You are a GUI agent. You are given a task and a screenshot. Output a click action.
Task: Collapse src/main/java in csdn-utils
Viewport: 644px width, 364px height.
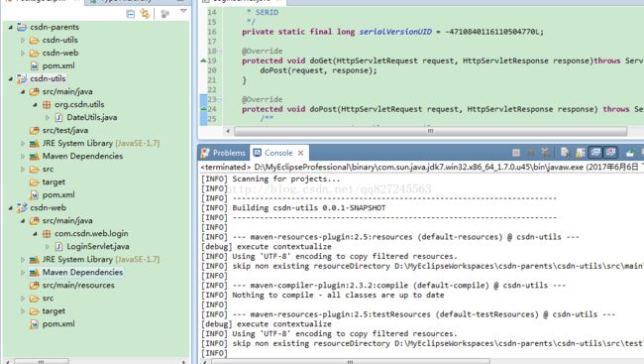pyautogui.click(x=23, y=91)
